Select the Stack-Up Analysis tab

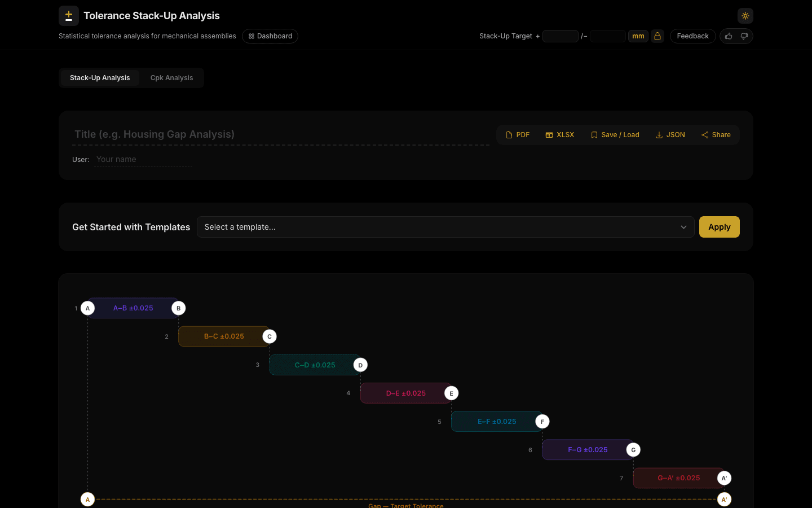point(100,77)
